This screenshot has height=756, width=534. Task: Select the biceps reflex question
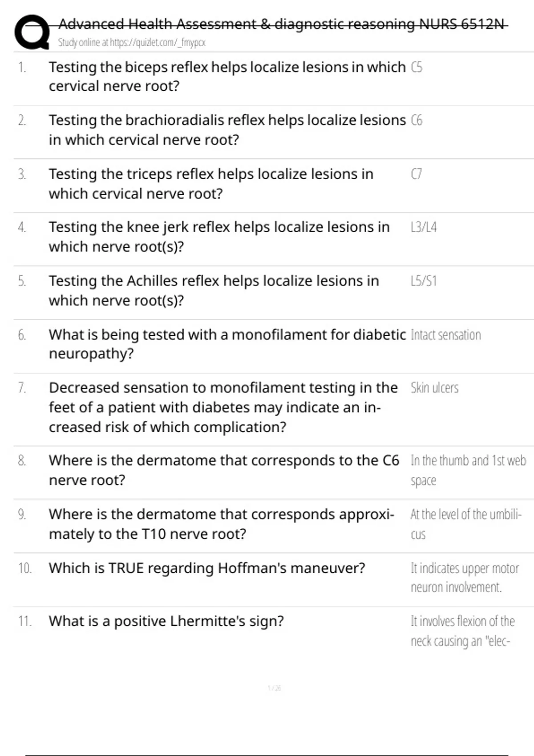pos(227,76)
